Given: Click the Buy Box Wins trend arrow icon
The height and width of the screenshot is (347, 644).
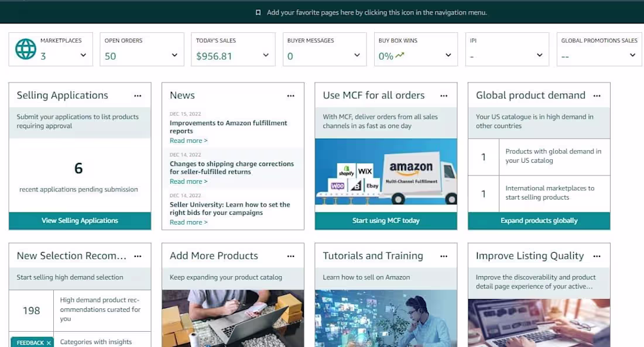Looking at the screenshot, I should (400, 55).
